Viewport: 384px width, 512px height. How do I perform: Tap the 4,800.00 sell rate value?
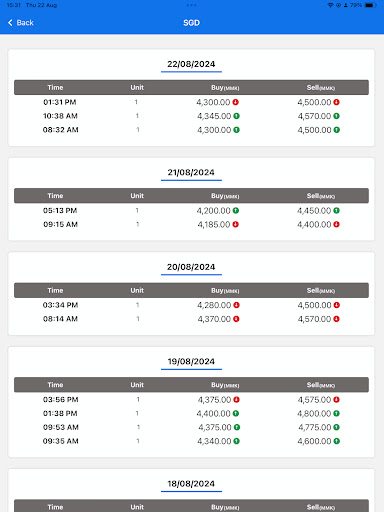pyautogui.click(x=314, y=413)
